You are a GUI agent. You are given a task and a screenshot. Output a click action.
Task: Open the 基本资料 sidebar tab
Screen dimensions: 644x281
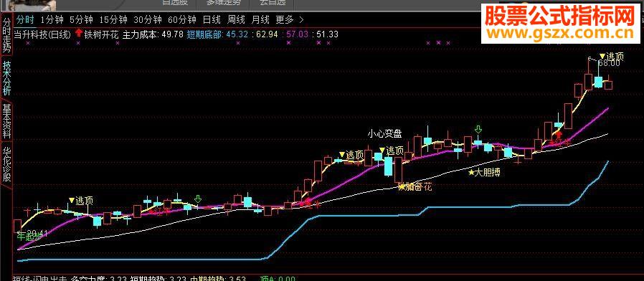click(x=6, y=121)
